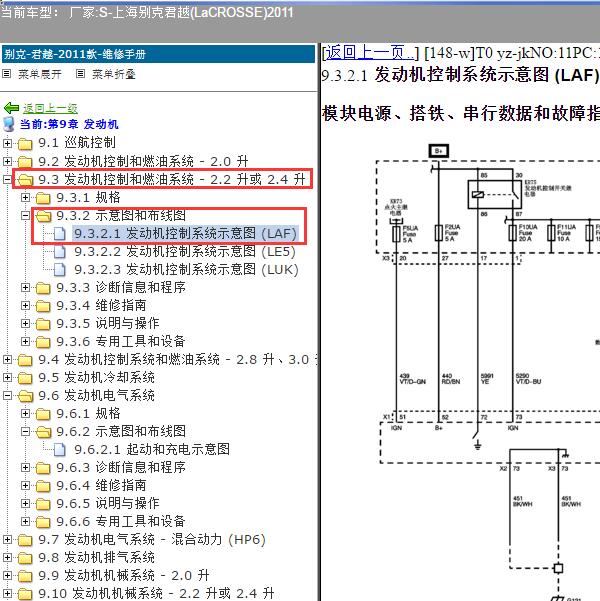The image size is (600, 601).
Task: Expand the 9.7 混合动力 (HP6) node
Action: (7, 540)
